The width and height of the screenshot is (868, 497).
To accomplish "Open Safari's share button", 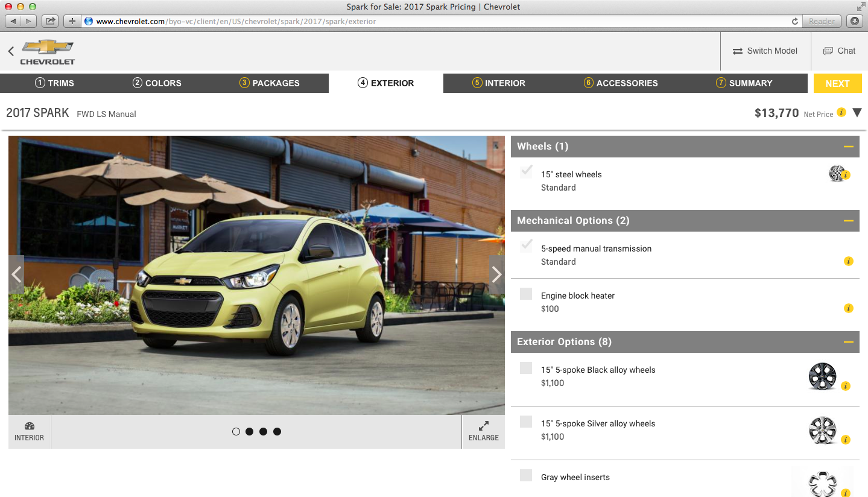I will pyautogui.click(x=51, y=21).
